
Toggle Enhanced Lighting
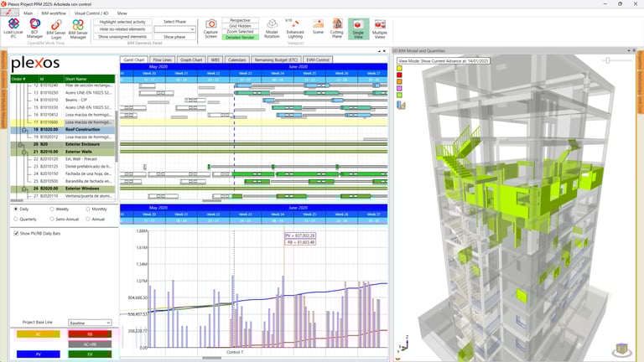tap(295, 28)
